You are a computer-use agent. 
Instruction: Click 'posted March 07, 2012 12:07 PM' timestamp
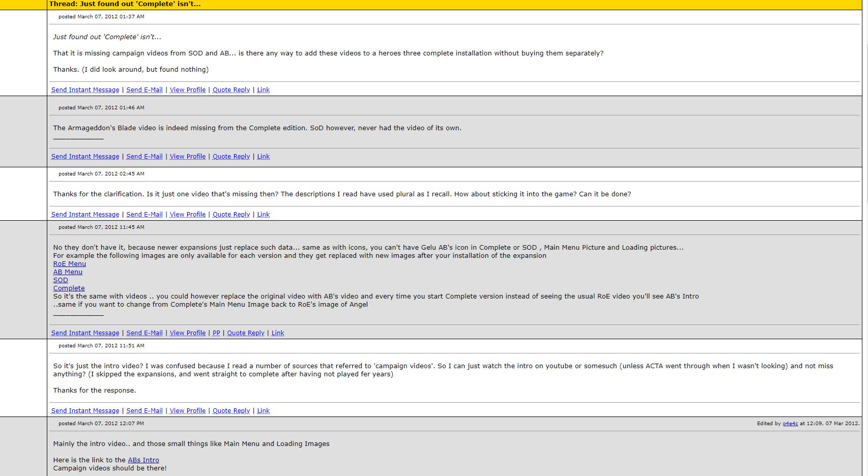101,424
